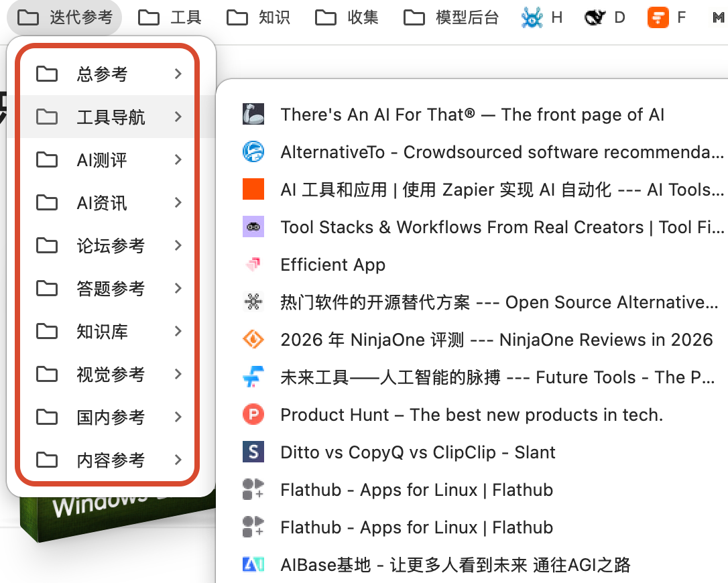This screenshot has width=728, height=583.
Task: Open the H bookmark with blue icon
Action: tap(542, 17)
